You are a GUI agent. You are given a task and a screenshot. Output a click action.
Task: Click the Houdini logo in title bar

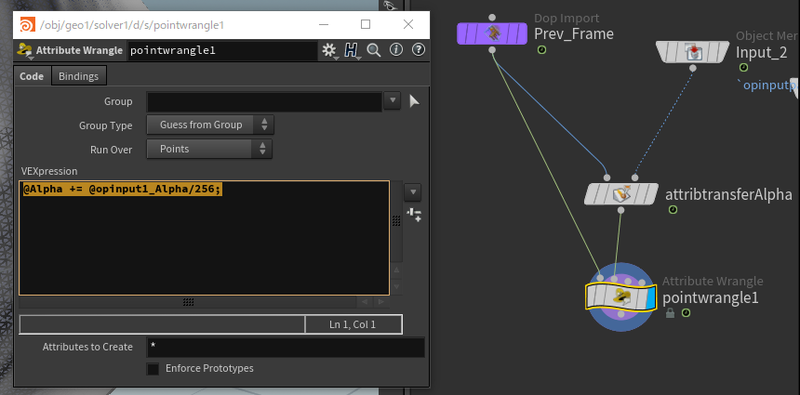[27, 25]
